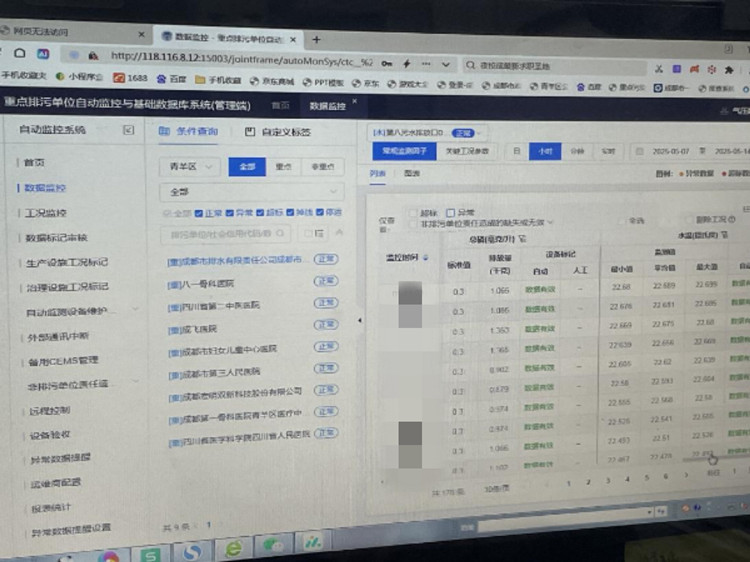Click the start date calendar icon

click(640, 151)
